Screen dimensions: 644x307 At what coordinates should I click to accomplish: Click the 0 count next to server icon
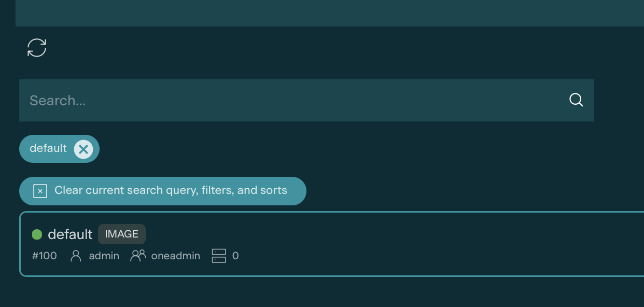(x=235, y=256)
